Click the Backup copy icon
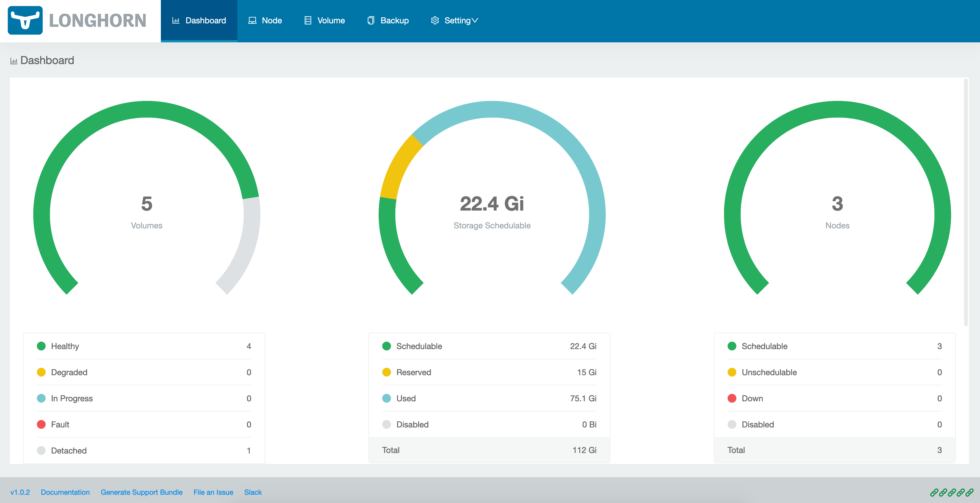This screenshot has height=503, width=980. (371, 21)
